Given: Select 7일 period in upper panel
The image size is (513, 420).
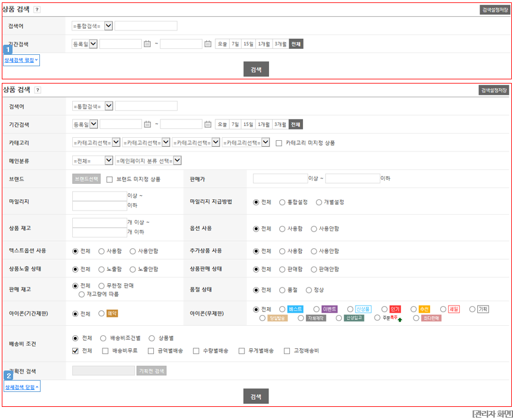Looking at the screenshot, I should [235, 44].
